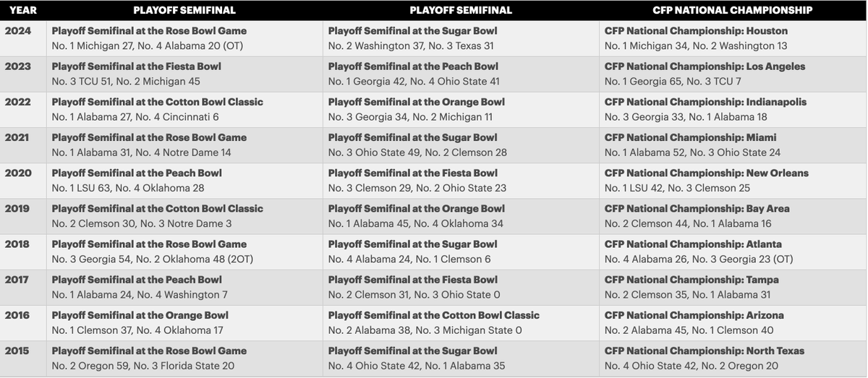Open 2024 Playoff Semifinal at the Sugar Bowl
The image size is (868, 378).
pos(413,31)
